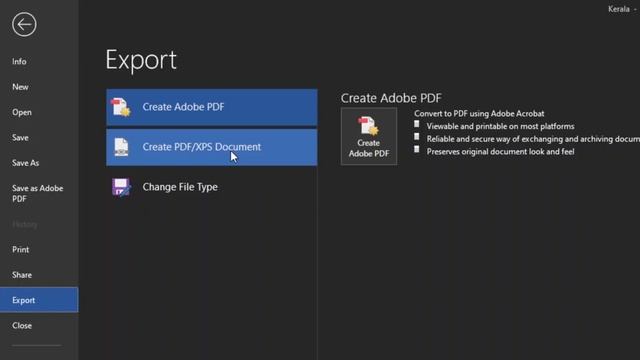Select Save as Adobe PDF
Screen dimensions: 640x360
click(37, 193)
